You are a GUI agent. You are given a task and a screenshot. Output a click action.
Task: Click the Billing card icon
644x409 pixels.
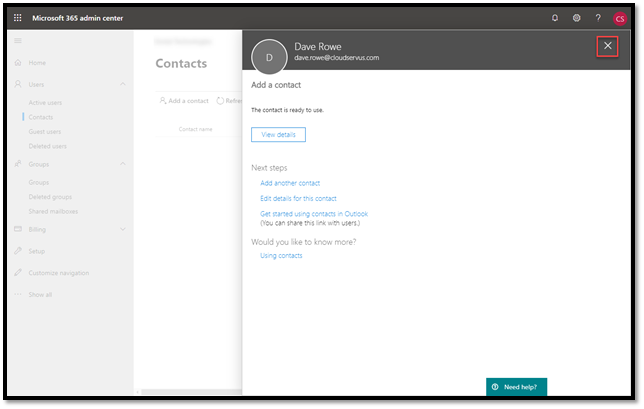[18, 229]
